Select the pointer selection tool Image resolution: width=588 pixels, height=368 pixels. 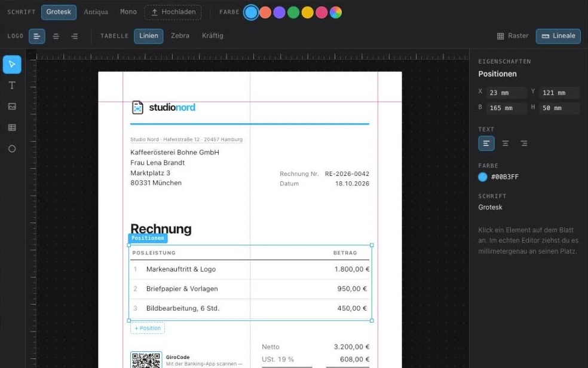click(x=12, y=64)
